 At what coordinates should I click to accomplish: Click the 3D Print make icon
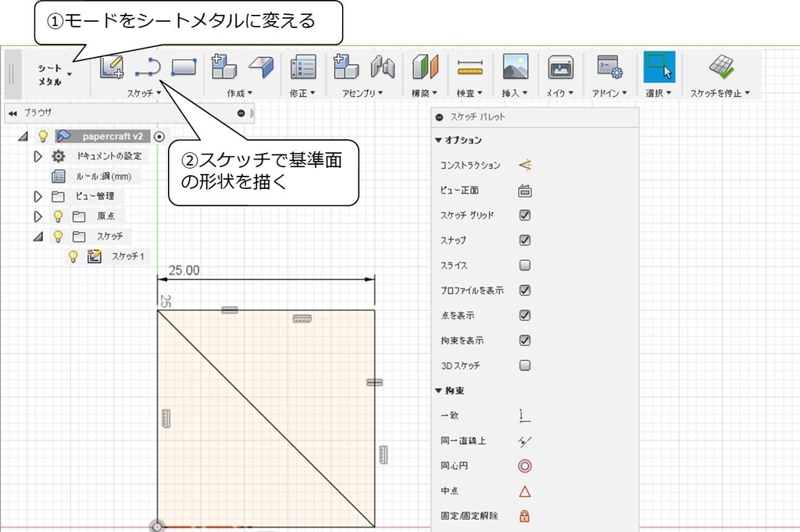pos(561,67)
